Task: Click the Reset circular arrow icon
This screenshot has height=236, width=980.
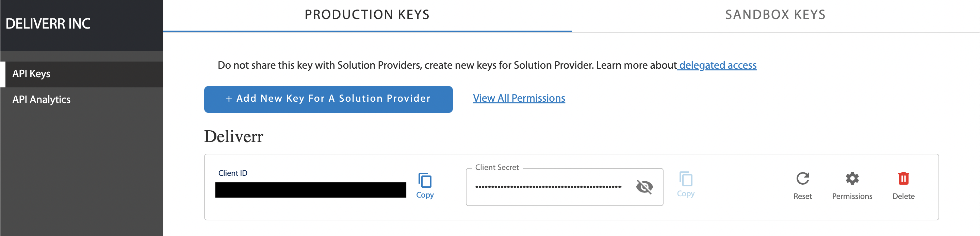Action: (x=802, y=178)
